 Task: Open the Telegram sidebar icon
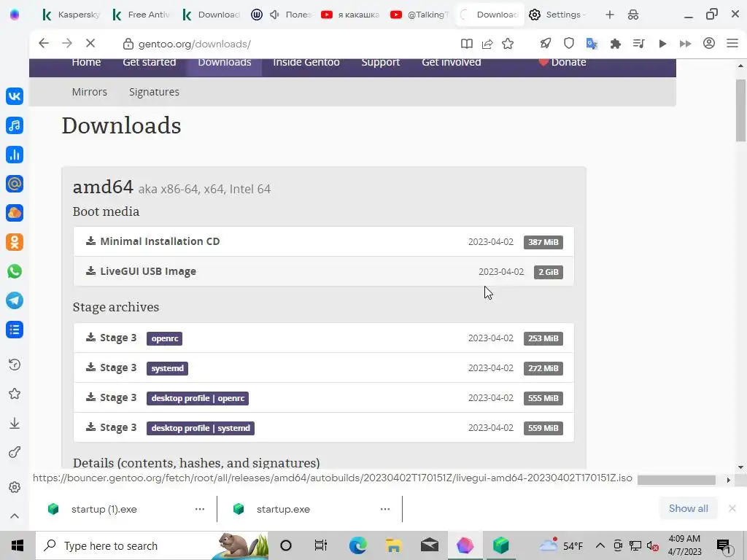[15, 300]
